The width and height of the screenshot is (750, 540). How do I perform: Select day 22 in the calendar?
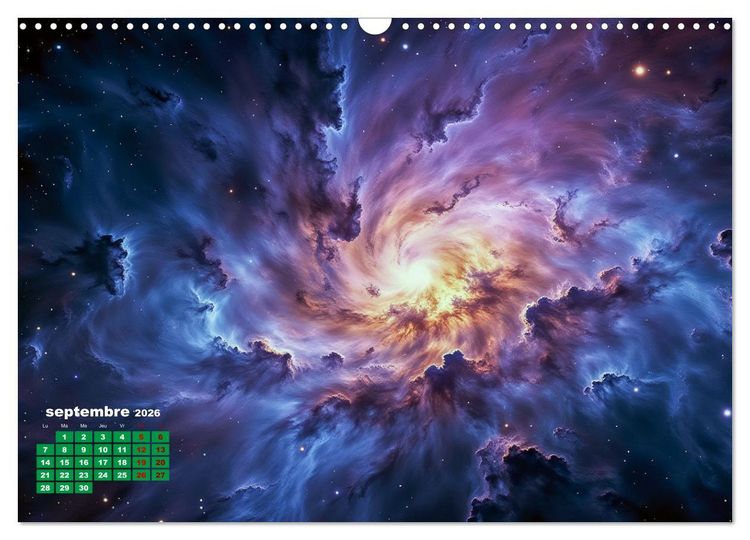65,475
